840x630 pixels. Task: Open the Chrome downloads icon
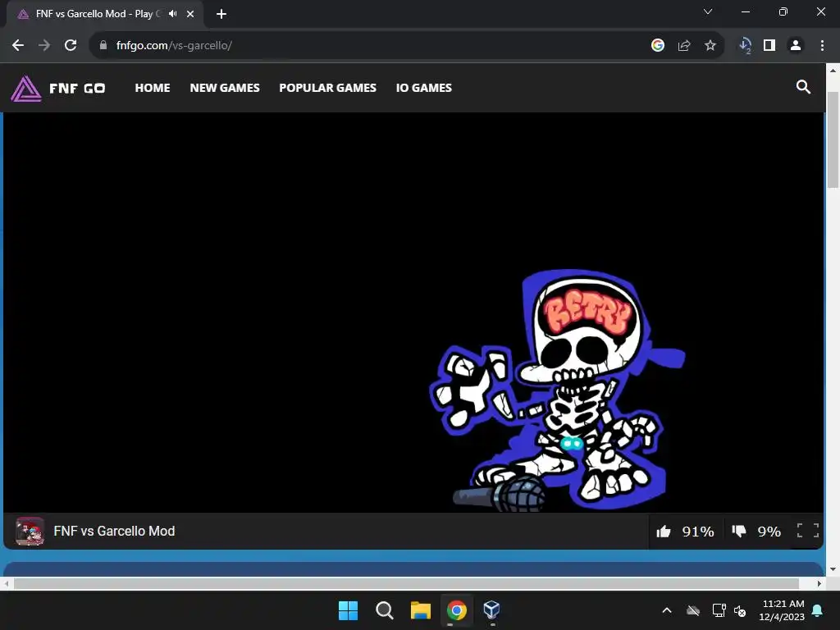745,46
